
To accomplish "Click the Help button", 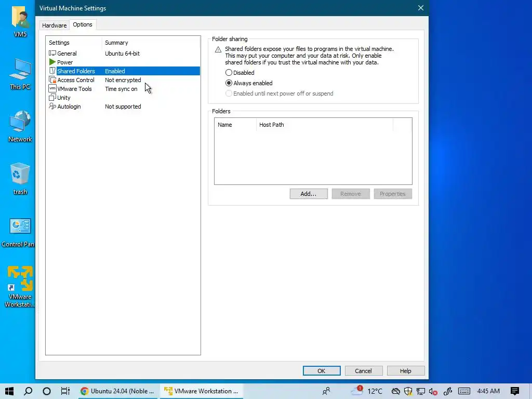I will (x=405, y=371).
